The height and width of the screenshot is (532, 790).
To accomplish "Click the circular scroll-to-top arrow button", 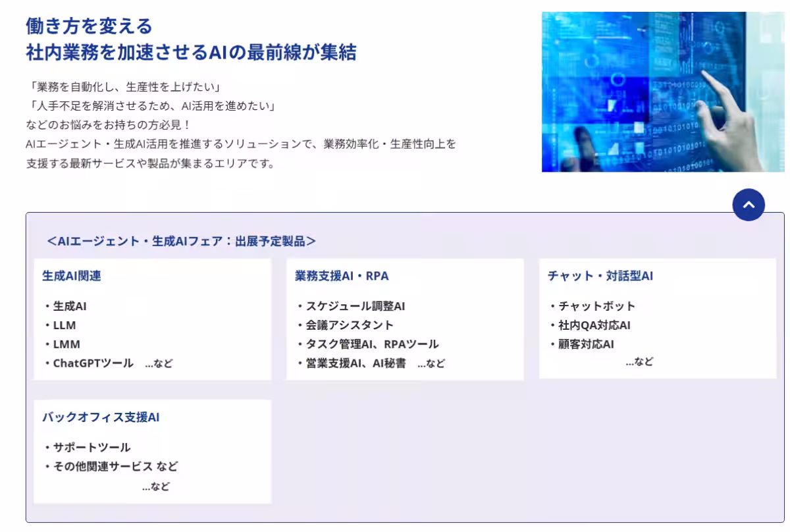I will 749,205.
